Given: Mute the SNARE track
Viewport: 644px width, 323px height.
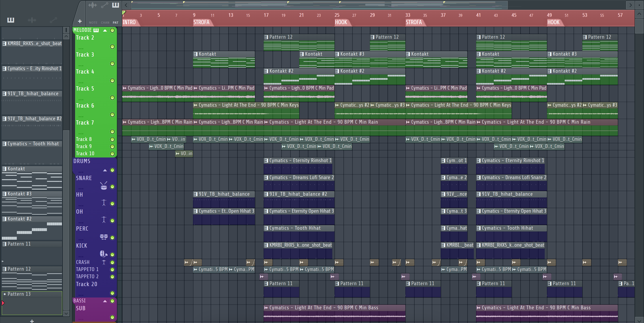Looking at the screenshot, I should pos(112,187).
